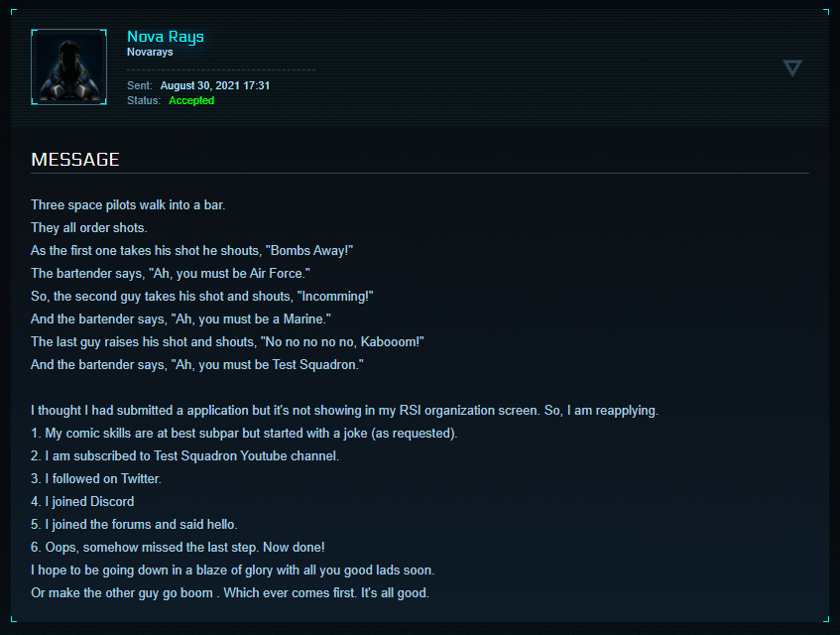Click the green Accepted status text
The image size is (840, 635).
click(191, 100)
